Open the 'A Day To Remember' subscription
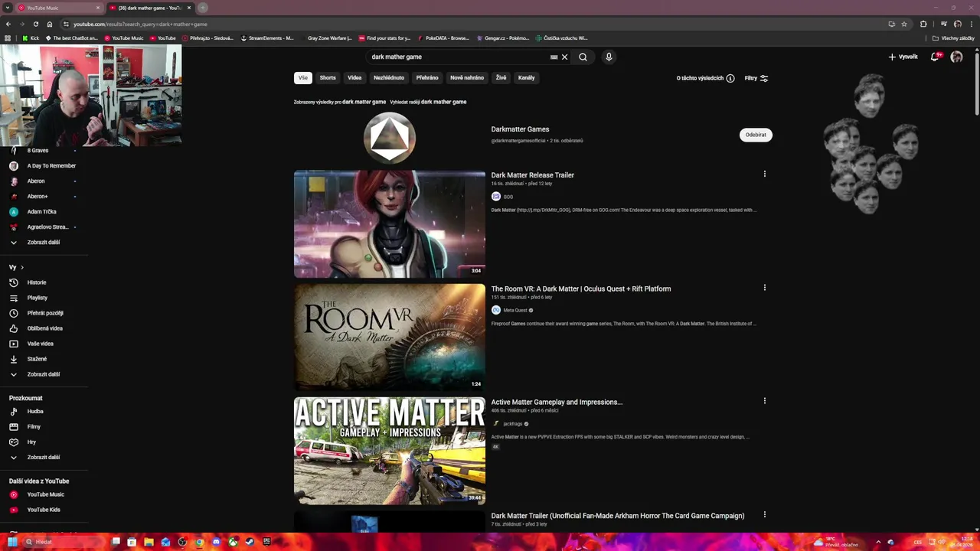Image resolution: width=980 pixels, height=551 pixels. [51, 165]
